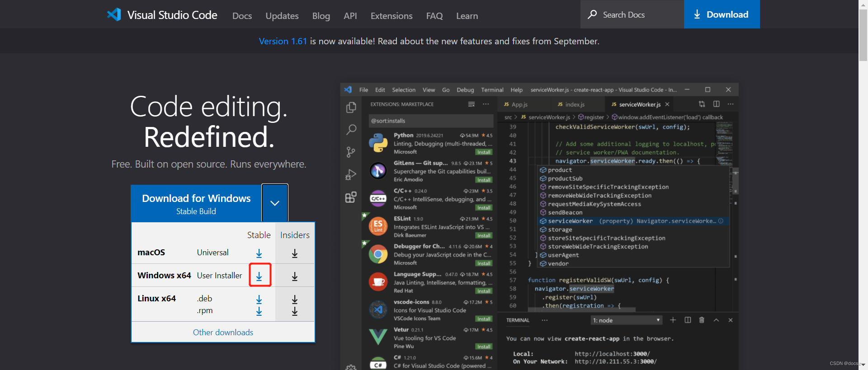Open Run and Debug icon in the activity bar
868x370 pixels.
click(351, 174)
